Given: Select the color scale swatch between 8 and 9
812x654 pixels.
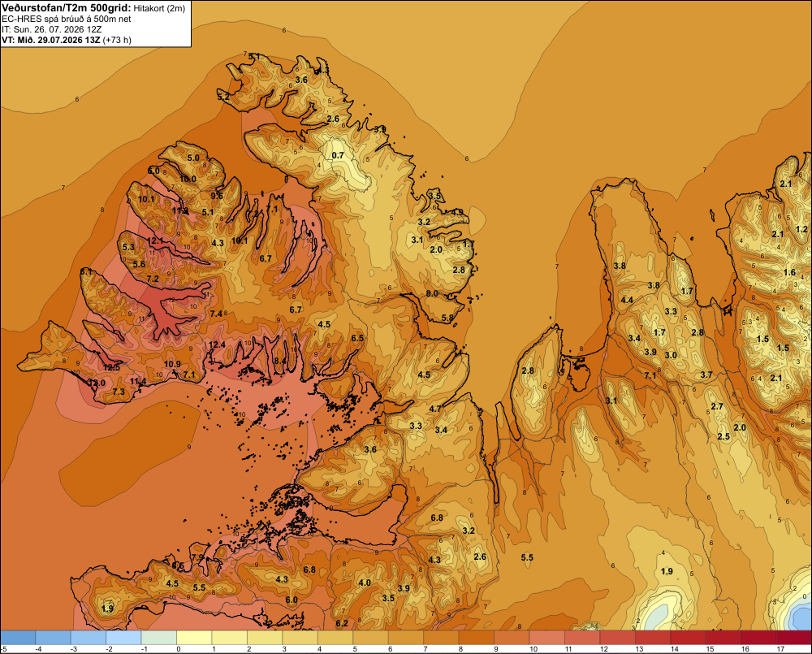Looking at the screenshot, I should click(477, 637).
